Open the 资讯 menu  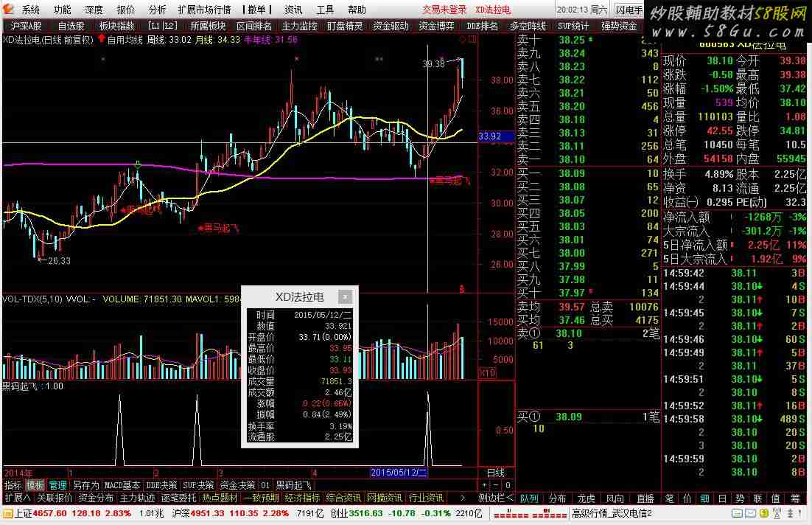coord(293,10)
